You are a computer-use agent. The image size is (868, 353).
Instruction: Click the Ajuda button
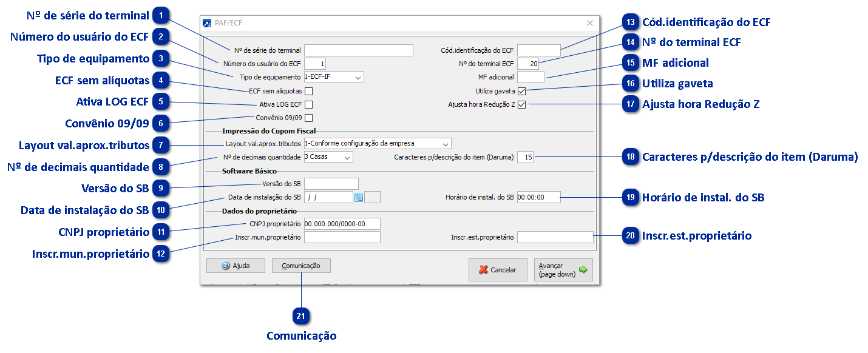[236, 266]
